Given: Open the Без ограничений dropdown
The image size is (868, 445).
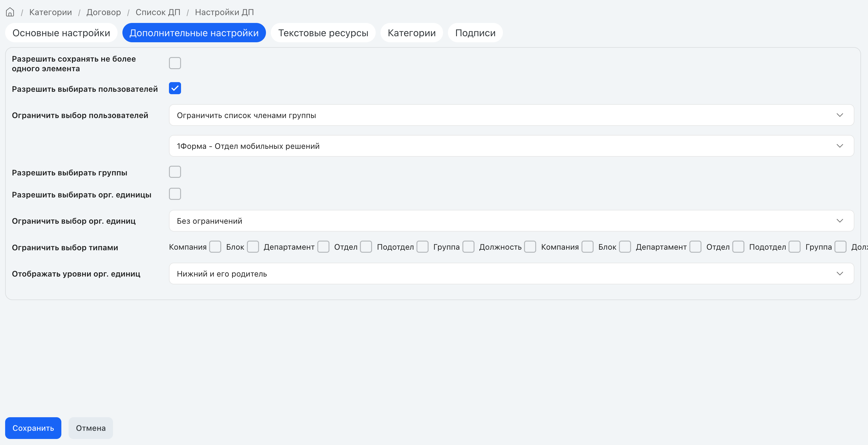Looking at the screenshot, I should [x=511, y=221].
